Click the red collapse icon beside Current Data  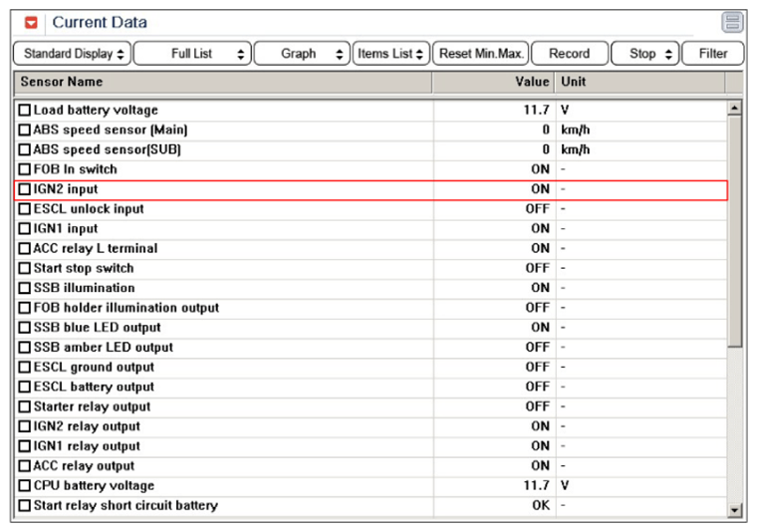click(32, 22)
